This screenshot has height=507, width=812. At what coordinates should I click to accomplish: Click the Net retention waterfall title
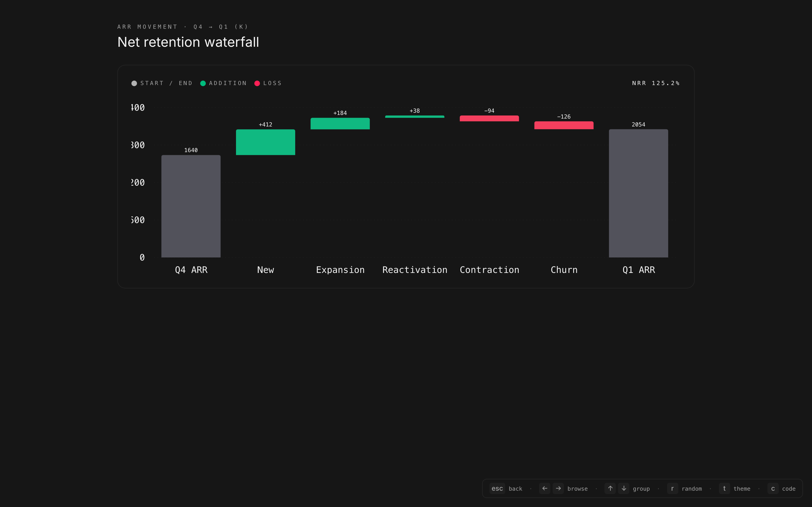(188, 42)
